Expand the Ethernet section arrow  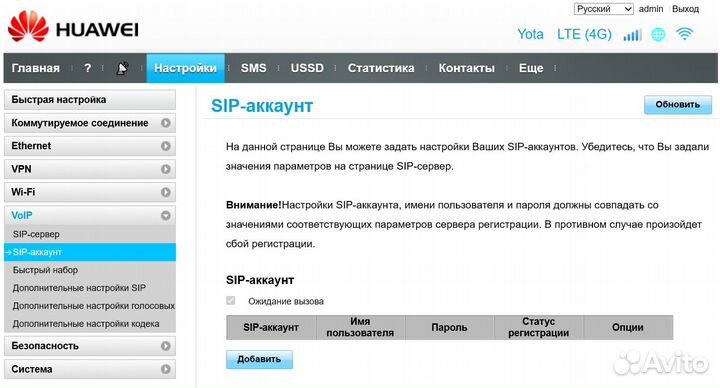(x=166, y=146)
